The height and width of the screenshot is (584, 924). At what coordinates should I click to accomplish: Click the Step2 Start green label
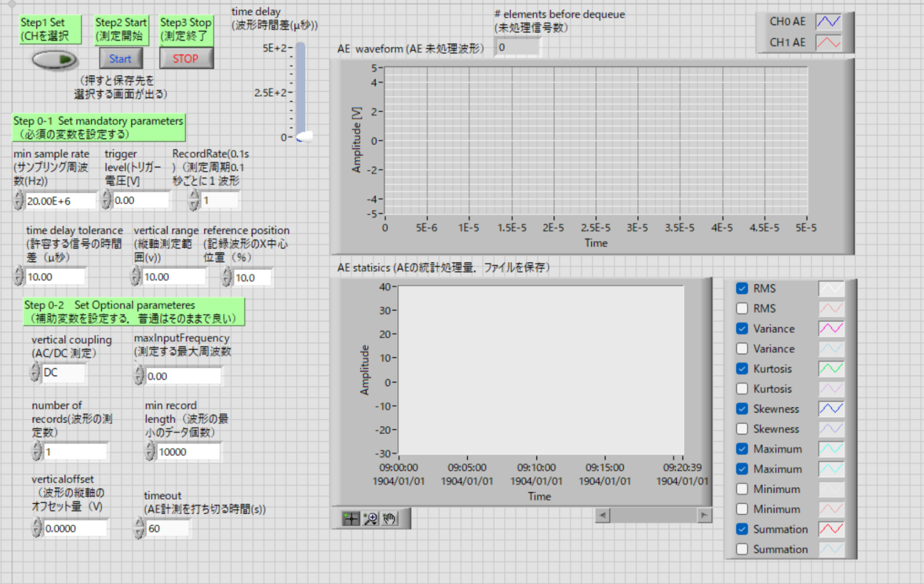tap(121, 29)
